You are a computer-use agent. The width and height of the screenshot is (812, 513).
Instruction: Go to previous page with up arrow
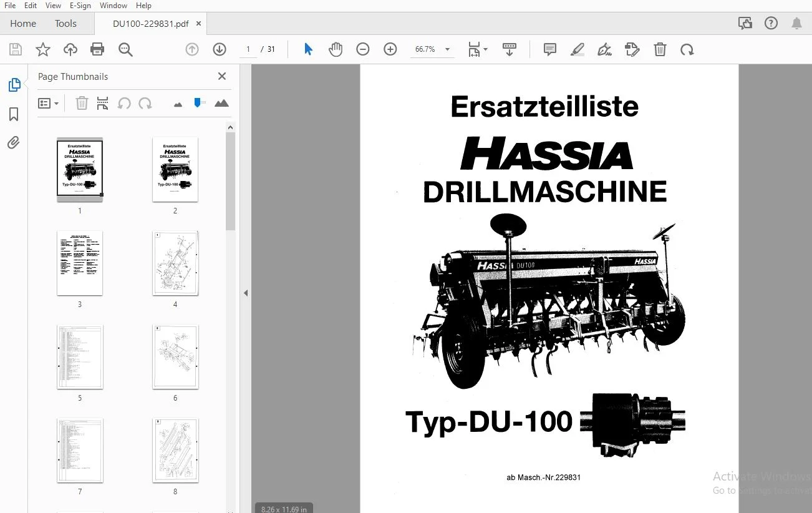pos(192,49)
